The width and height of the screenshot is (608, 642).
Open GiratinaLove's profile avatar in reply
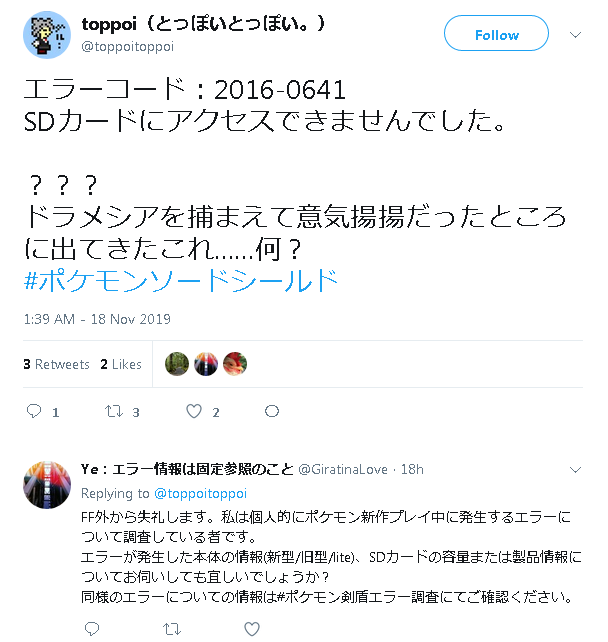[x=47, y=485]
